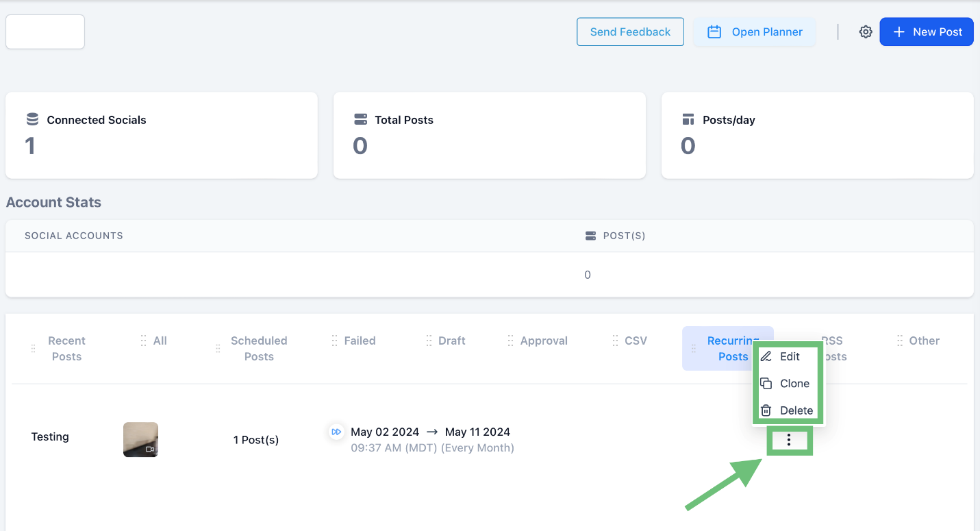Click the Testing post name
980x531 pixels.
pyautogui.click(x=50, y=436)
